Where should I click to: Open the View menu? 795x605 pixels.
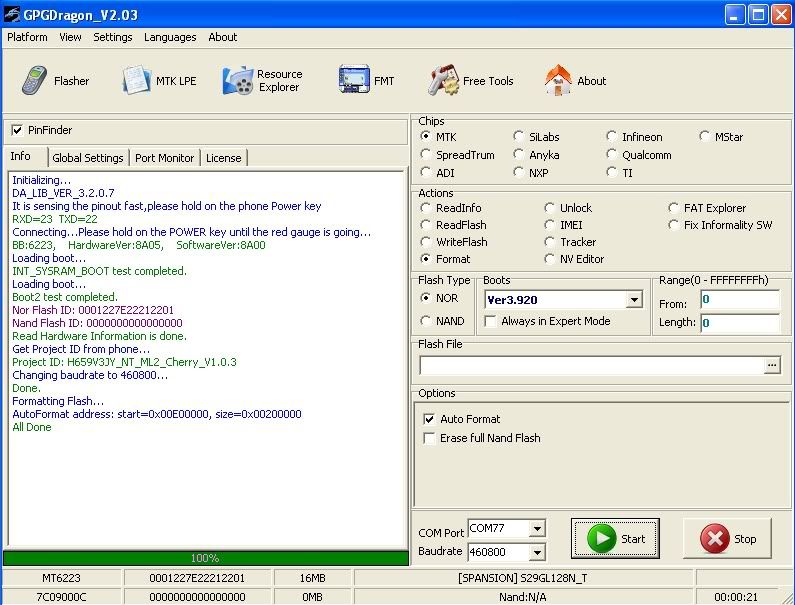pyautogui.click(x=70, y=37)
